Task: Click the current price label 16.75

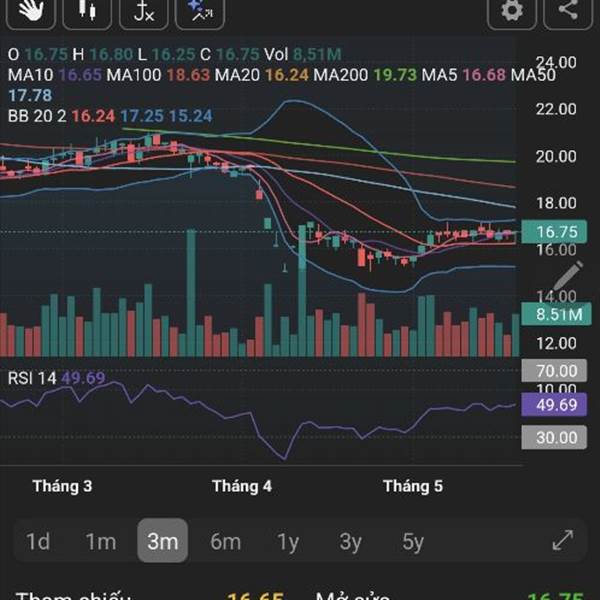Action: [x=554, y=232]
